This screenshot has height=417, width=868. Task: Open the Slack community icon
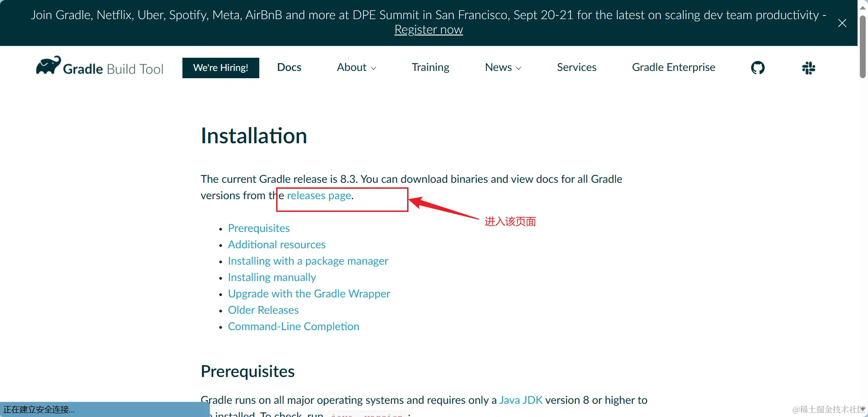[808, 68]
